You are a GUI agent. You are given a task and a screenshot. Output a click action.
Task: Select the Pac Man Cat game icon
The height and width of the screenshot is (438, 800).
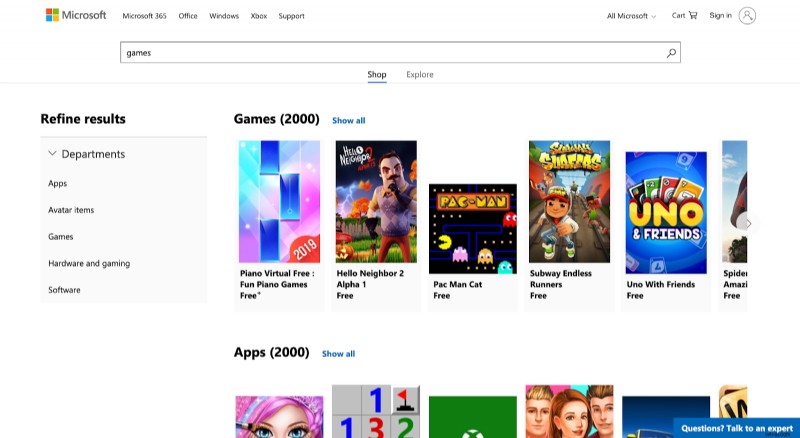472,228
